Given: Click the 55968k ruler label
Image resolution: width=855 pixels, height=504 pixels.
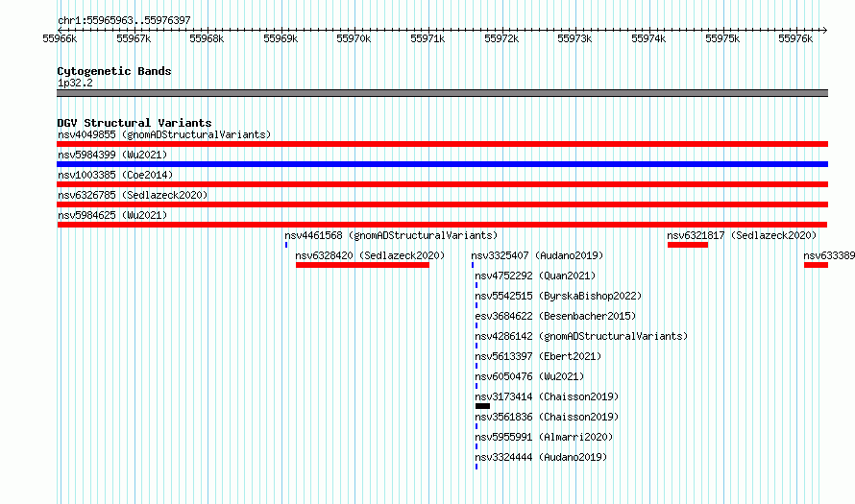Looking at the screenshot, I should 207,38.
